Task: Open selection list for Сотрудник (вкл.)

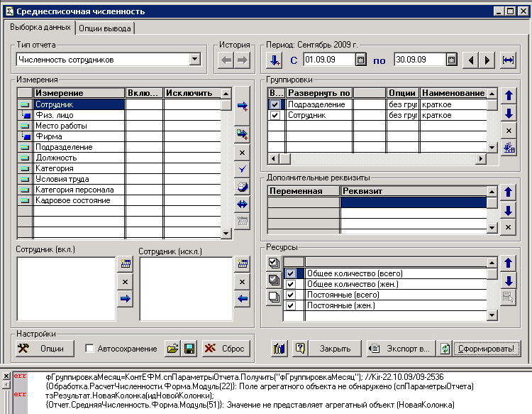Action: coord(125,263)
